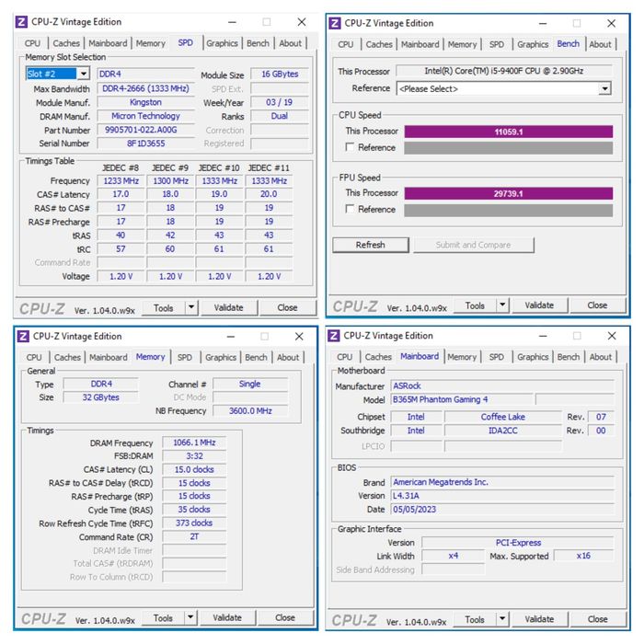Image resolution: width=644 pixels, height=644 pixels.
Task: Click American Megatrends Inc. brand value
Action: click(502, 482)
